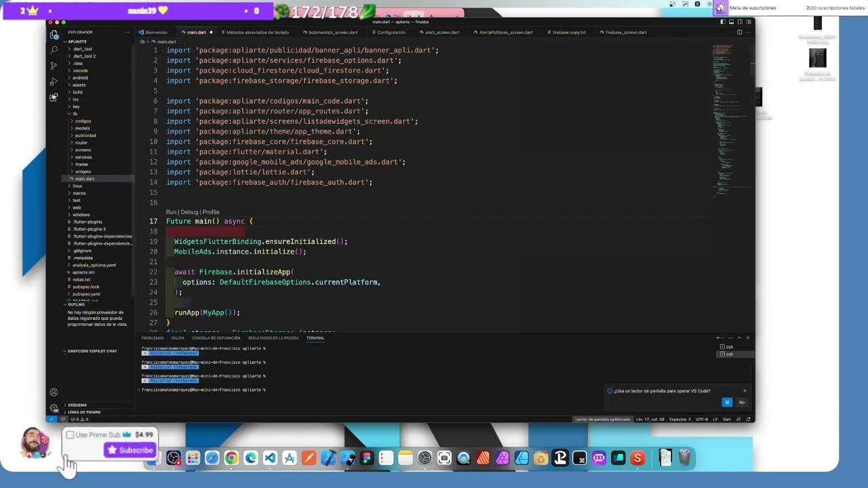This screenshot has height=488, width=868.
Task: Add a new terminal with plus icon
Action: pyautogui.click(x=717, y=338)
